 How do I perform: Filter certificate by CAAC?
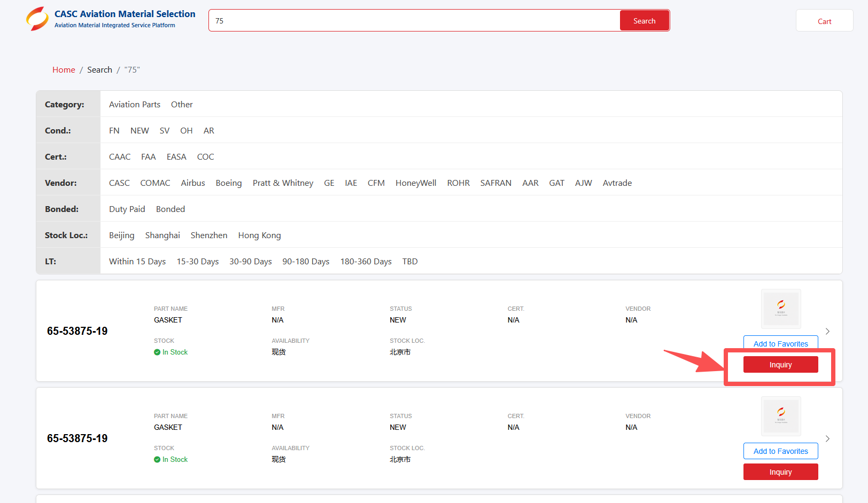pos(120,157)
